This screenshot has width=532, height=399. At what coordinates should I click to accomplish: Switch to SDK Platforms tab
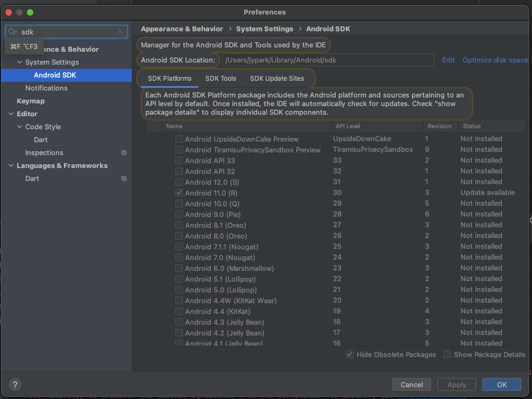pos(169,79)
